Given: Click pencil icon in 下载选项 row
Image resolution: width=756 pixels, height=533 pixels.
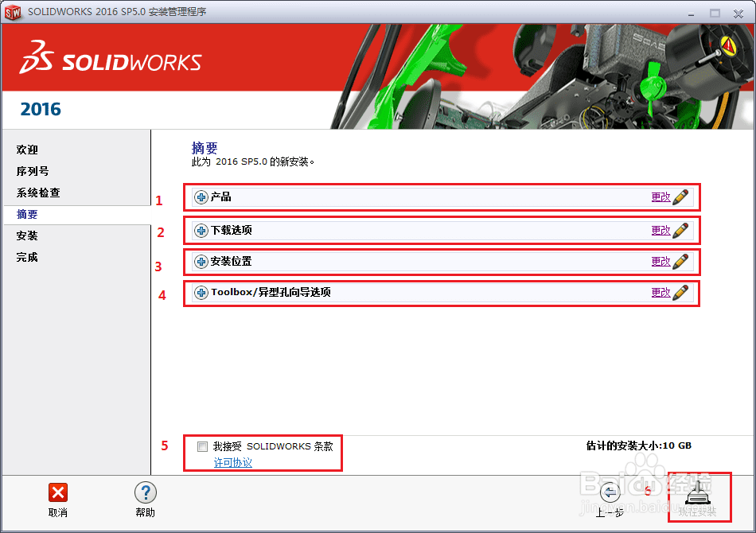Looking at the screenshot, I should click(680, 231).
